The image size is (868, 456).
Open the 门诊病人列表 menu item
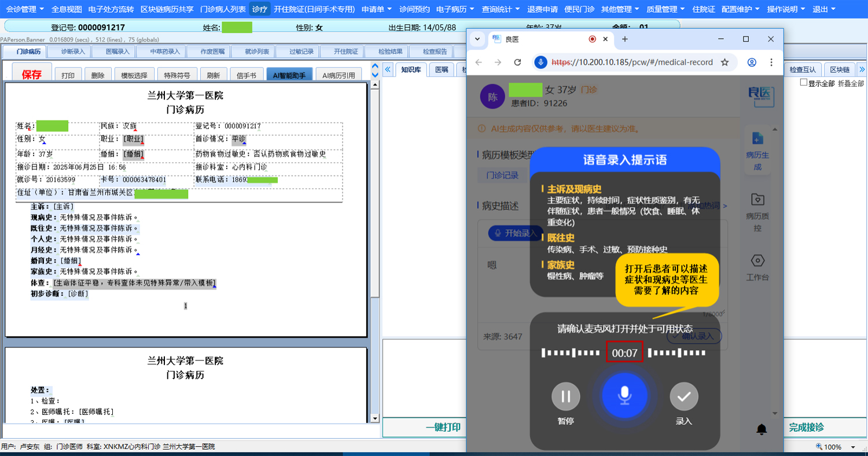point(223,9)
